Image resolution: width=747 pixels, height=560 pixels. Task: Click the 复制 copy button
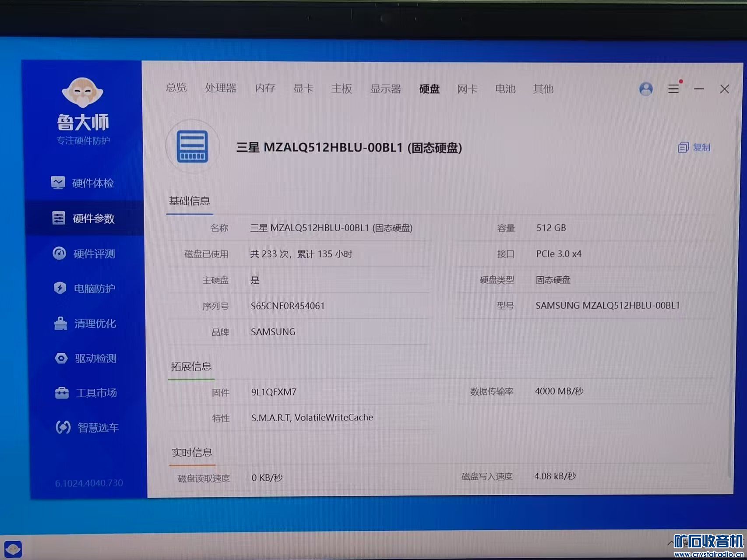[x=694, y=148]
